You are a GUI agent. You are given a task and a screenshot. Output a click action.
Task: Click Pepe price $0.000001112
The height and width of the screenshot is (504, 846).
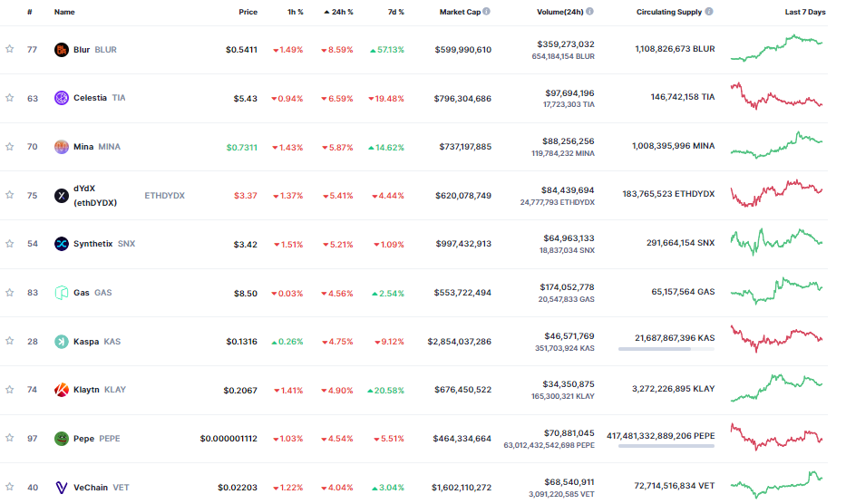[x=229, y=439]
